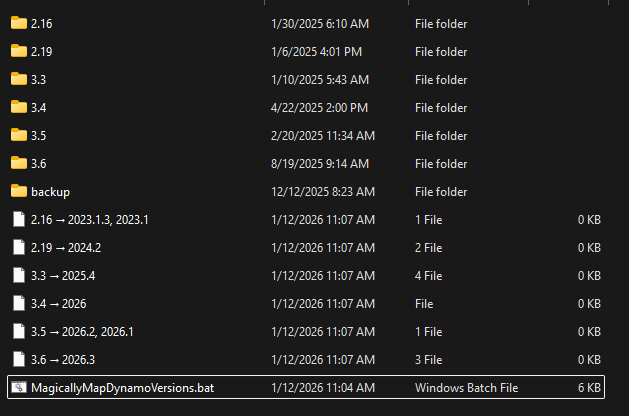Select the backup folder icon
Screen dimensions: 629x416
[x=18, y=191]
